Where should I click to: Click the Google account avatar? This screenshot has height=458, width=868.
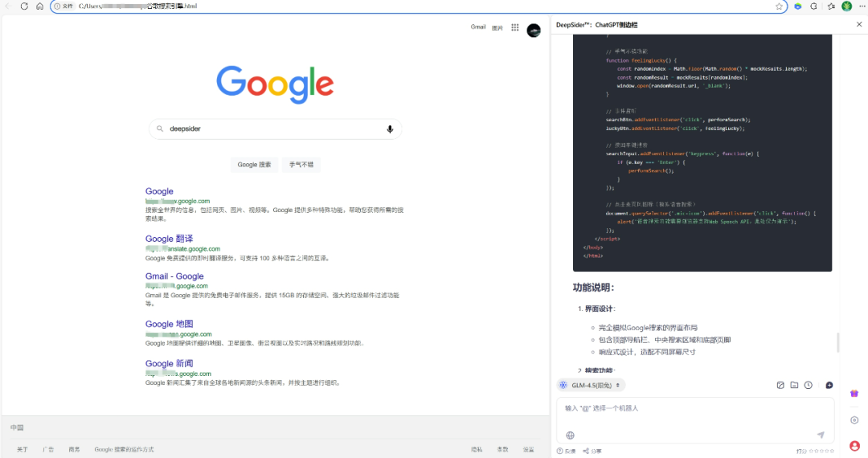click(534, 31)
